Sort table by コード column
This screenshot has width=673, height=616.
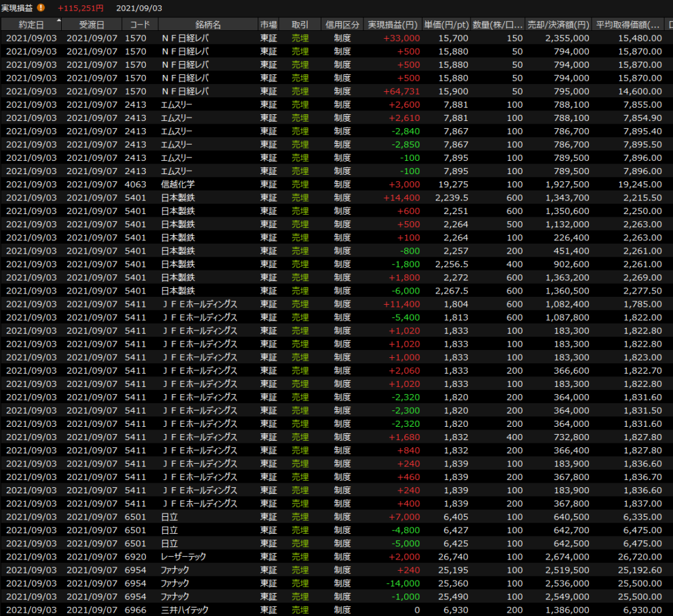click(x=139, y=24)
